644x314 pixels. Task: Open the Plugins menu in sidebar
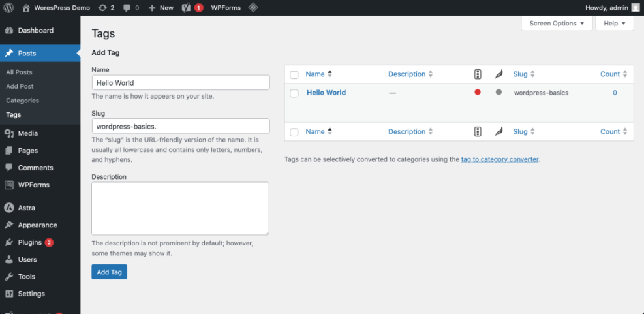tap(30, 242)
